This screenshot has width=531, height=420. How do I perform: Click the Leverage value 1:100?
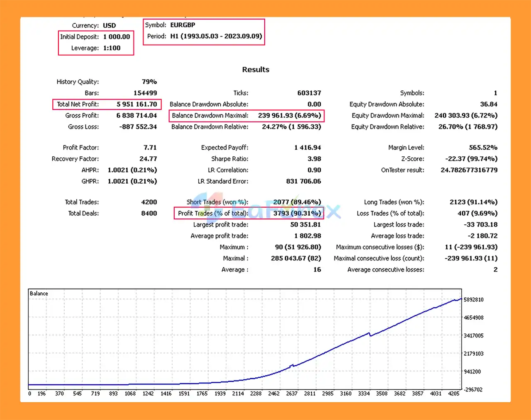[112, 48]
